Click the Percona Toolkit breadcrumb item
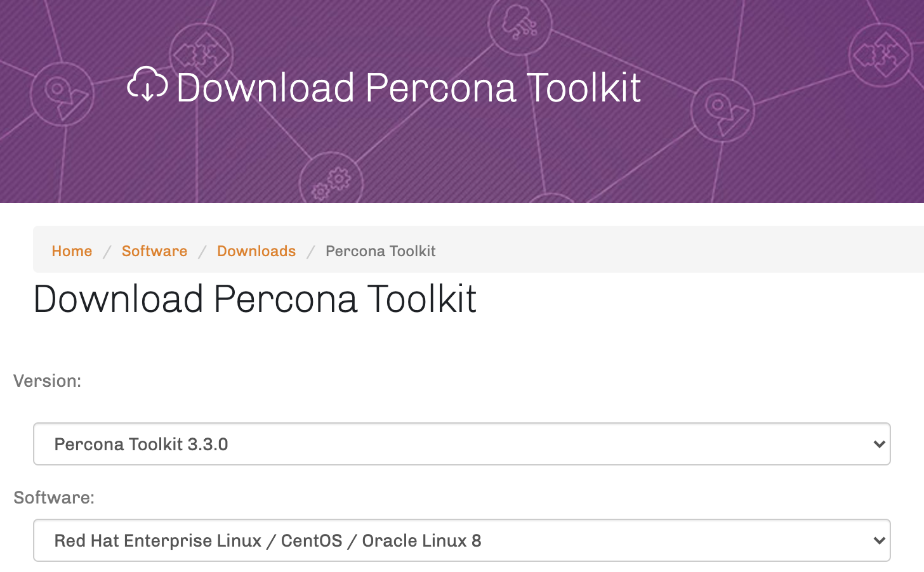924x572 pixels. click(x=380, y=251)
